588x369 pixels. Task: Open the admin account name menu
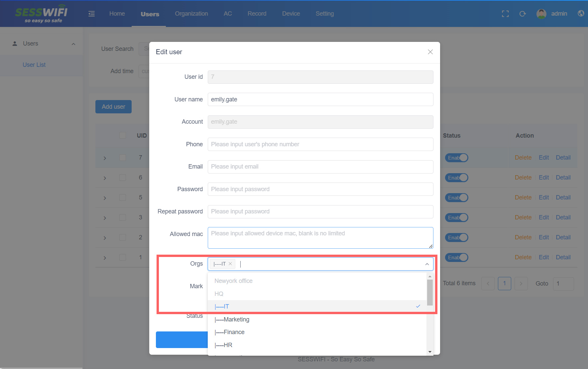[x=559, y=14]
